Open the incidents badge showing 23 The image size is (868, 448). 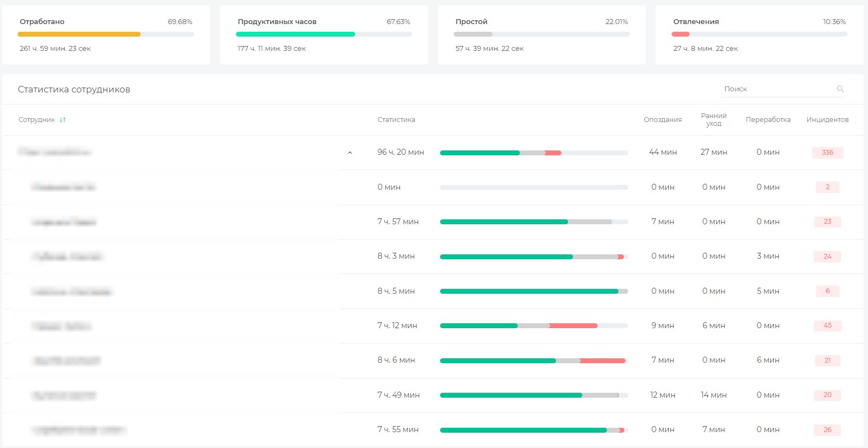828,222
